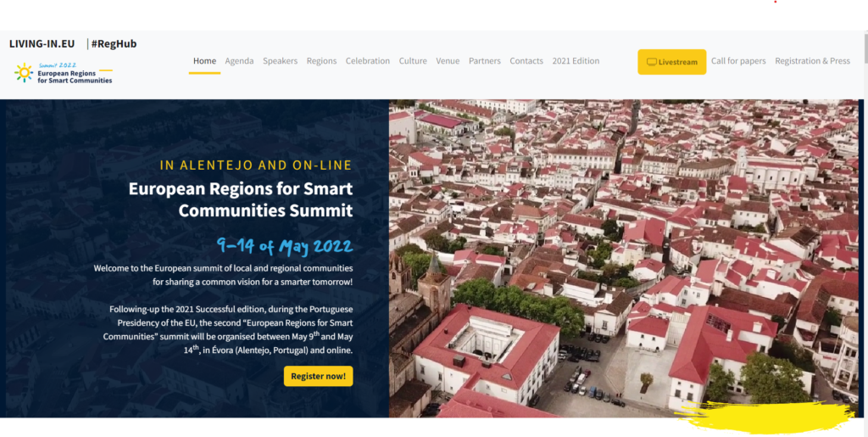This screenshot has height=437, width=868.
Task: Open the Call for papers link
Action: coord(738,61)
